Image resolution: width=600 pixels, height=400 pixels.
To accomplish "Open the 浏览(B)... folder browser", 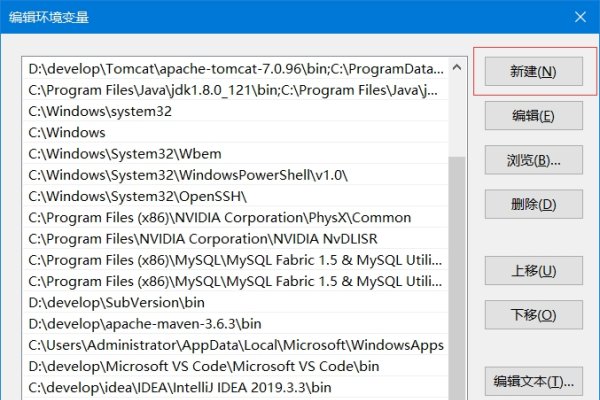I will click(533, 160).
